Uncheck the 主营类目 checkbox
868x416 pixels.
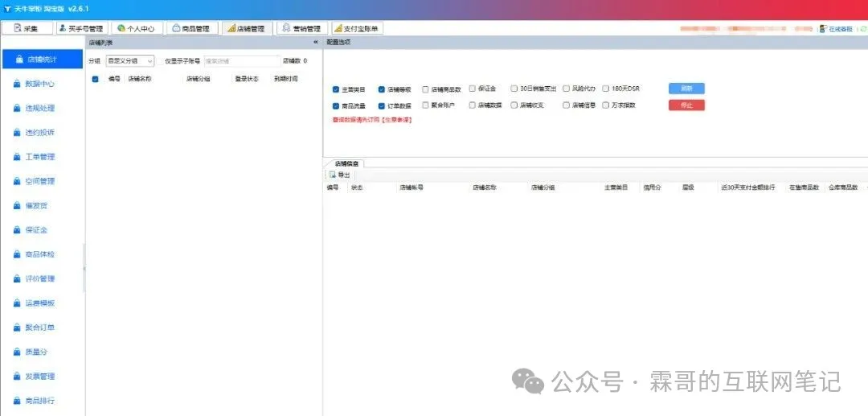[x=336, y=89]
